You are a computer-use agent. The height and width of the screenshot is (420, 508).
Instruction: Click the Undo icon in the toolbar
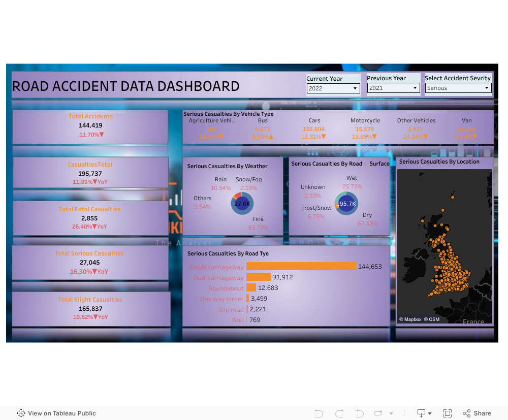coord(319,413)
